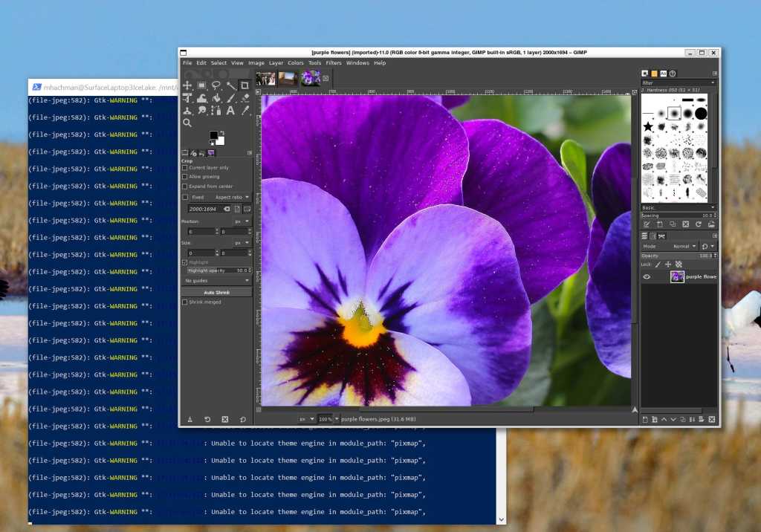Select the Clone stamp tool
Image resolution: width=761 pixels, height=532 pixels.
[x=187, y=111]
